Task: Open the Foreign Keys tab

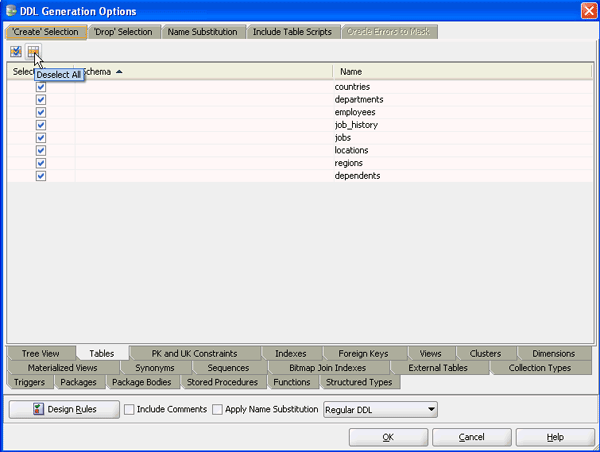Action: tap(364, 354)
